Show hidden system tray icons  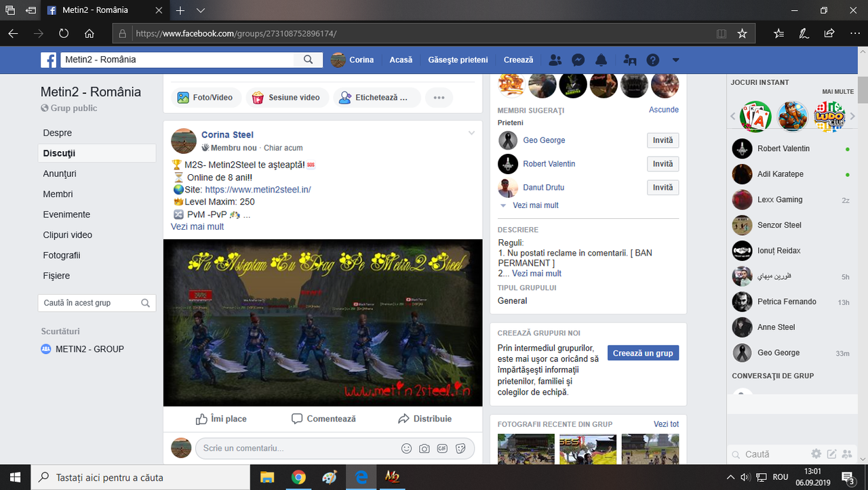tap(730, 477)
